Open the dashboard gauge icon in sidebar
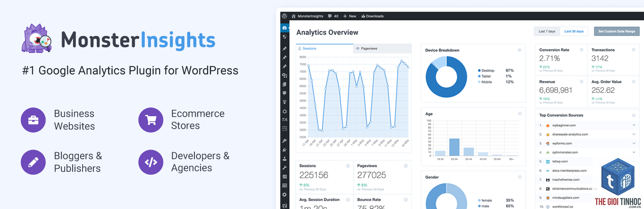Image resolution: width=644 pixels, height=209 pixels. coord(284,28)
